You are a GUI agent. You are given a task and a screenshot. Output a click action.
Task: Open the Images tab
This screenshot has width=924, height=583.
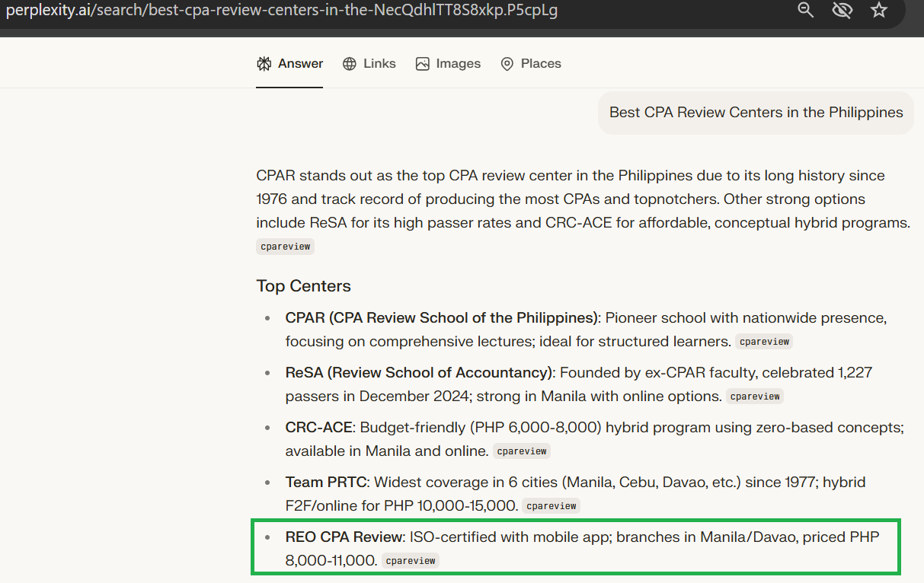(x=448, y=64)
